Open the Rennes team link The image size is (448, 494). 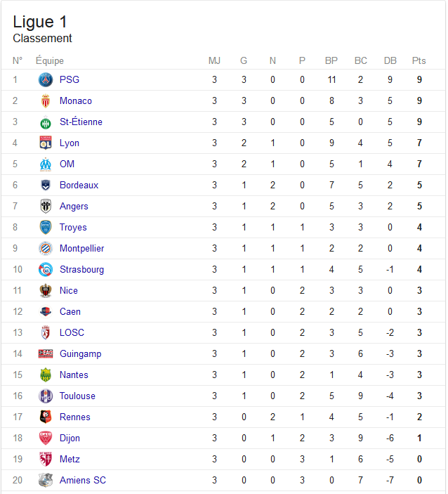[75, 417]
